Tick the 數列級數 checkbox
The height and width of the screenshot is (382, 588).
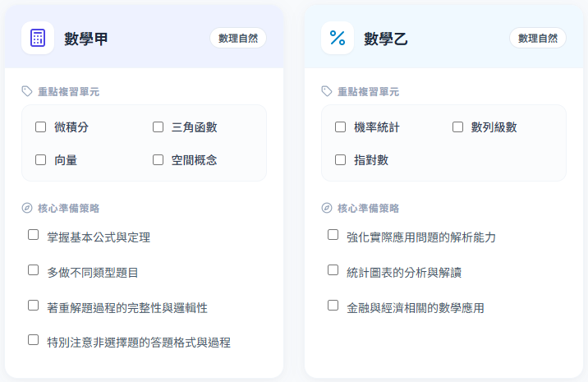click(x=457, y=127)
